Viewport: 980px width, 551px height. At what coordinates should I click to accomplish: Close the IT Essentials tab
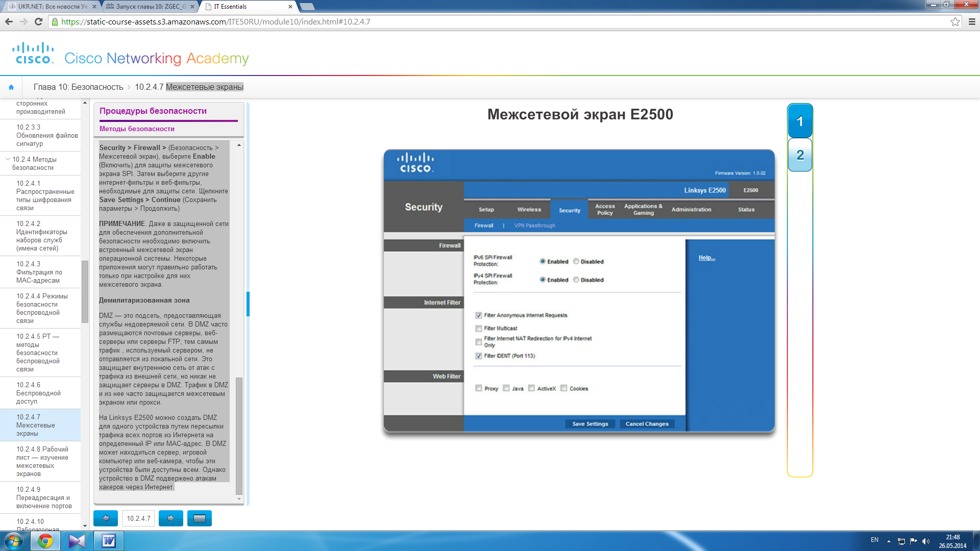pos(290,7)
